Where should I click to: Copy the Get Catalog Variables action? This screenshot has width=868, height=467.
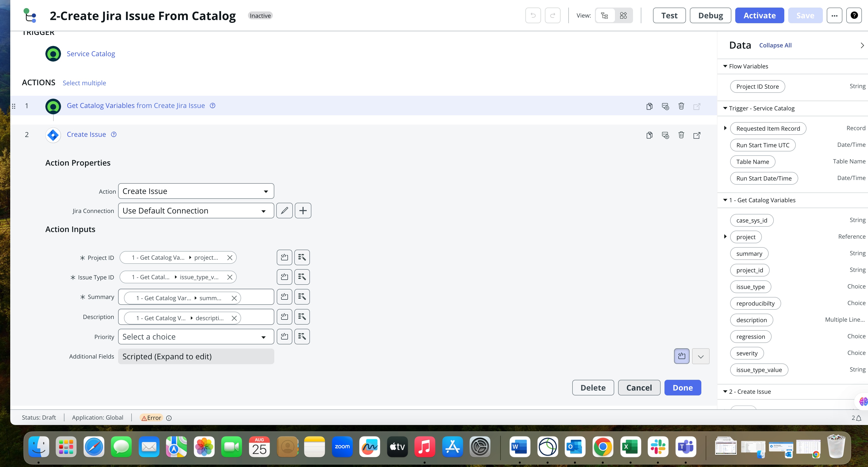pos(649,106)
